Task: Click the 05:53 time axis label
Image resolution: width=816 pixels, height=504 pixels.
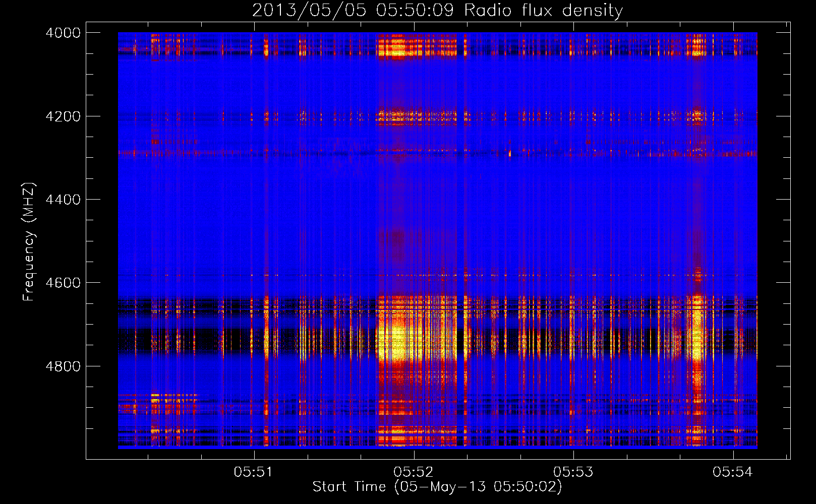Action: [573, 472]
